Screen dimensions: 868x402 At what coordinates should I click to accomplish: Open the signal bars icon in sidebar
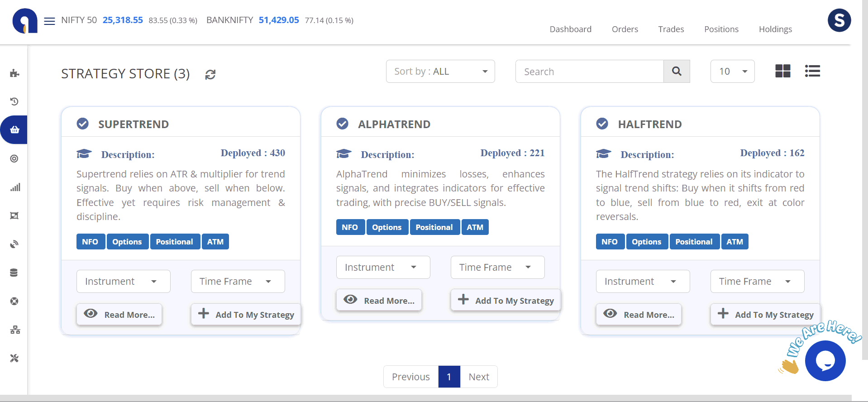14,187
